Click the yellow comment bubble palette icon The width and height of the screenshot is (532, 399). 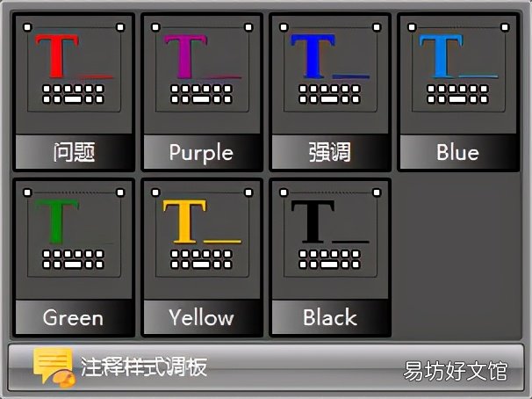[x=54, y=368]
